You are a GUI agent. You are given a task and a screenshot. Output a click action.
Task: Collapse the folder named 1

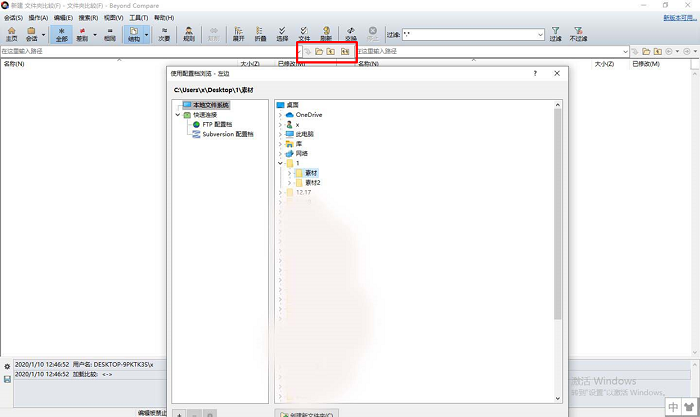tap(280, 163)
